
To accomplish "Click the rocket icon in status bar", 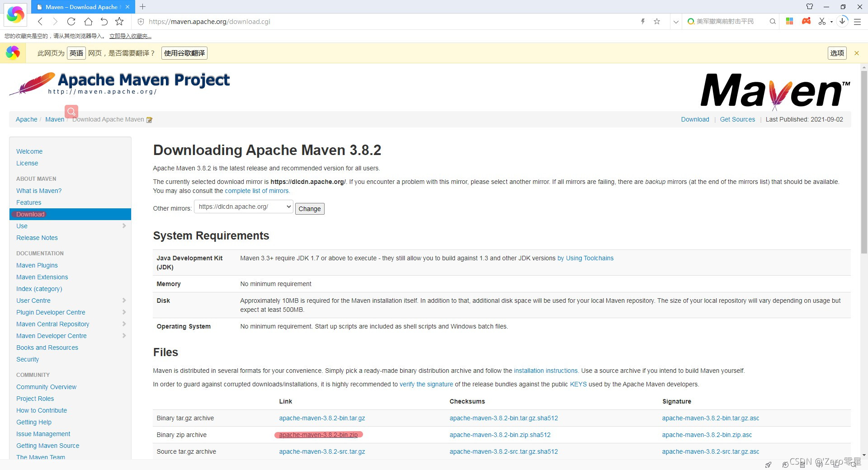I will point(768,465).
